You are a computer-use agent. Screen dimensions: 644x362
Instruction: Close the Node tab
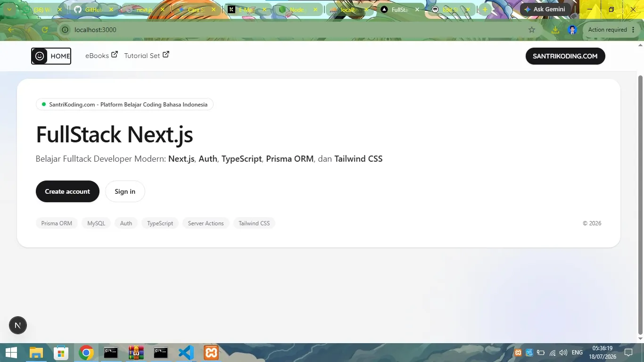pos(315,9)
